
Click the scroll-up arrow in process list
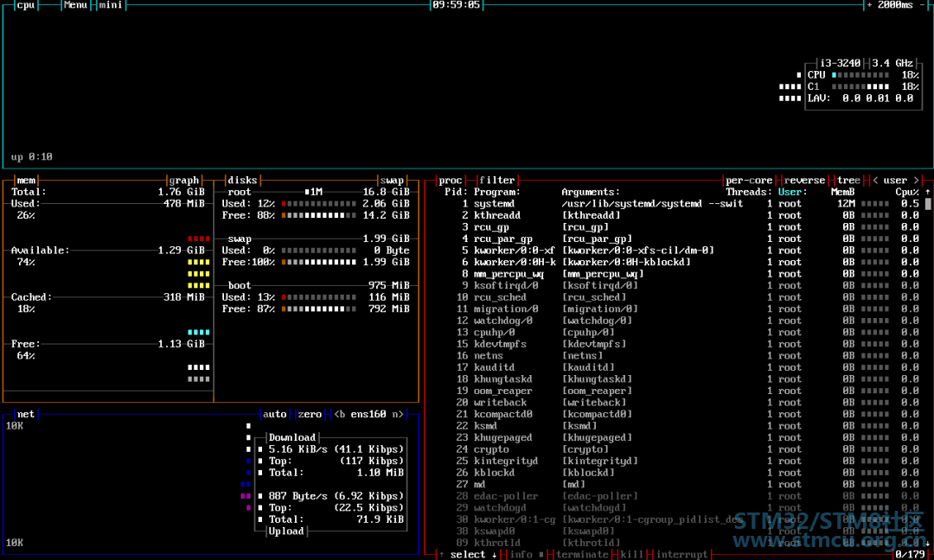pyautogui.click(x=928, y=192)
